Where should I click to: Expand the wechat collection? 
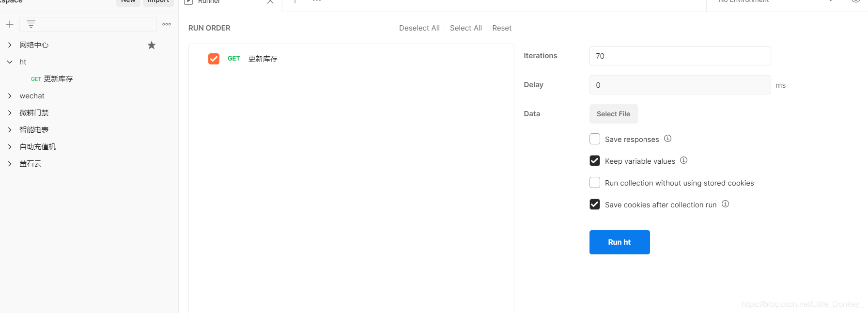tap(10, 96)
